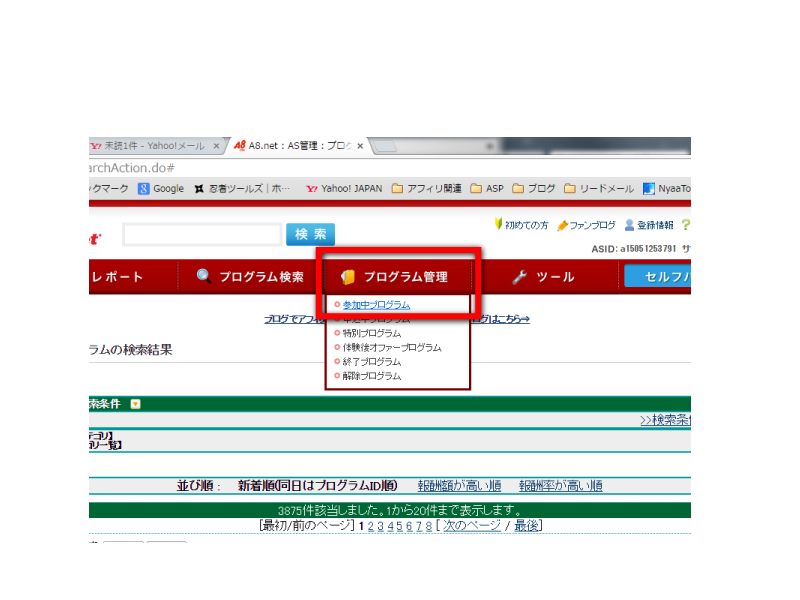Open the ASP bookmark folder
This screenshot has width=800, height=600.
[487, 189]
